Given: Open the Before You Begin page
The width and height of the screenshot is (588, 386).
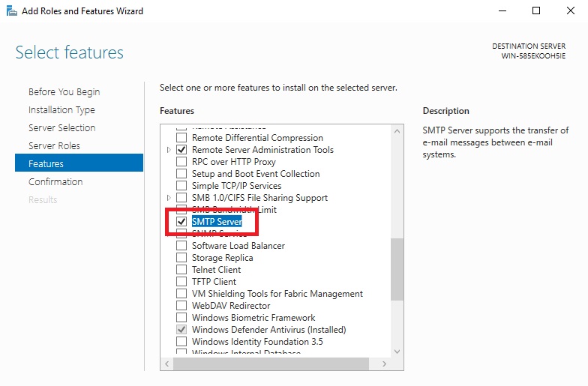Looking at the screenshot, I should 64,92.
